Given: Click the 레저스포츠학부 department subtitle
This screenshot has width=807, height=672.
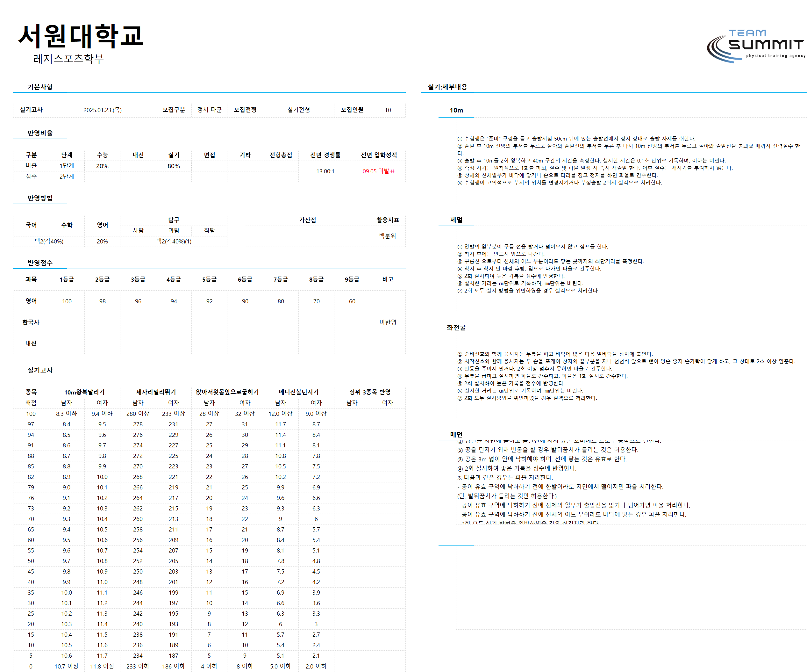Looking at the screenshot, I should pyautogui.click(x=68, y=58).
